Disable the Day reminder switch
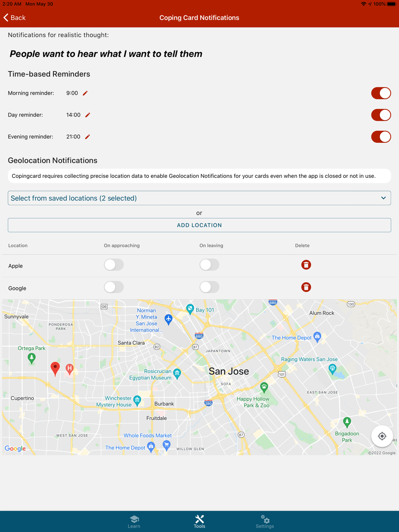 pos(381,115)
